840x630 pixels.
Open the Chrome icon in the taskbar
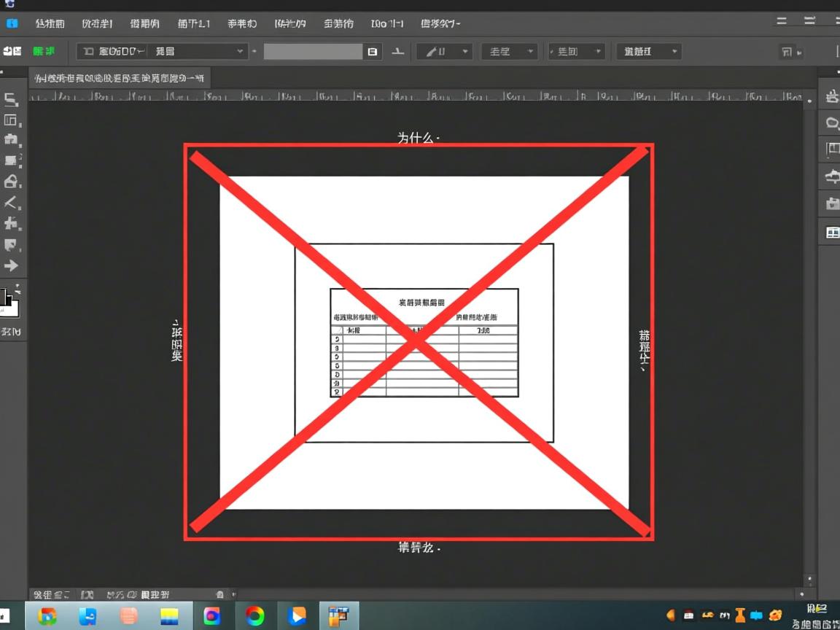coord(254,616)
